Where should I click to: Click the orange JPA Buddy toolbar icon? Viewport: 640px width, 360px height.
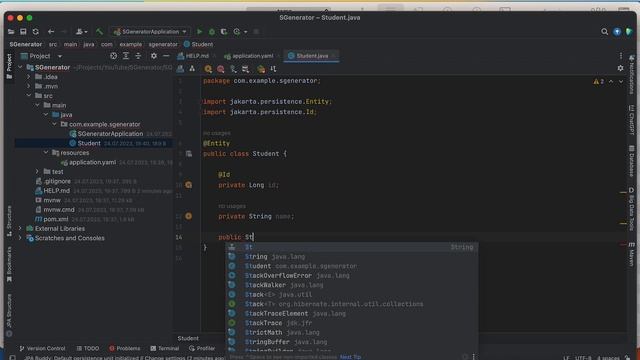tap(208, 69)
